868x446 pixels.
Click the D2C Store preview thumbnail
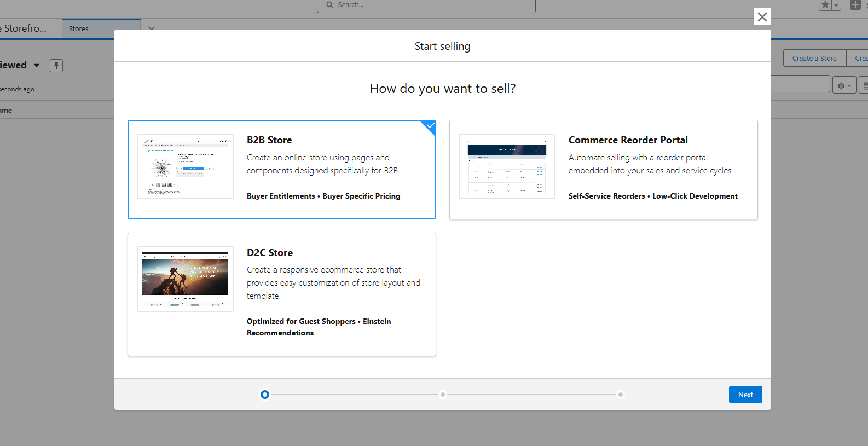(185, 279)
